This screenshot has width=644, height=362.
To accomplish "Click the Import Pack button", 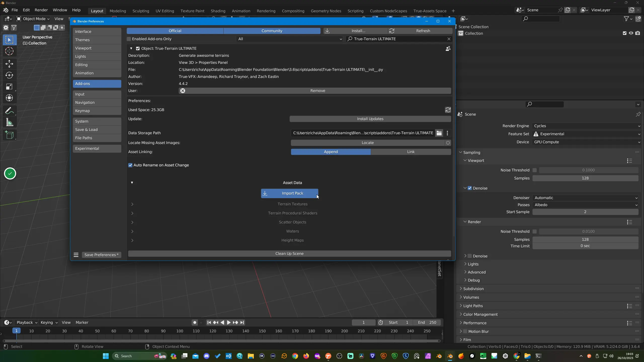I will click(290, 193).
